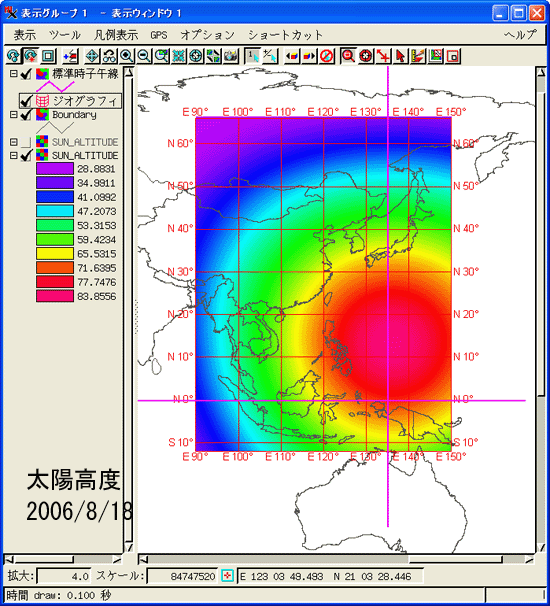550x606 pixels.
Task: Click the red prohibition cancel icon
Action: (327, 56)
